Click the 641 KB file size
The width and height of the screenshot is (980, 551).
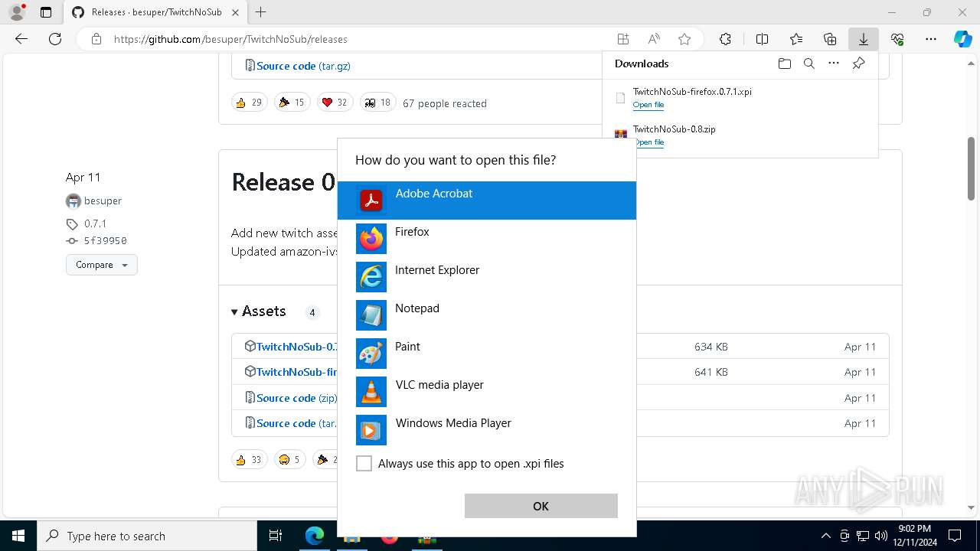click(711, 372)
